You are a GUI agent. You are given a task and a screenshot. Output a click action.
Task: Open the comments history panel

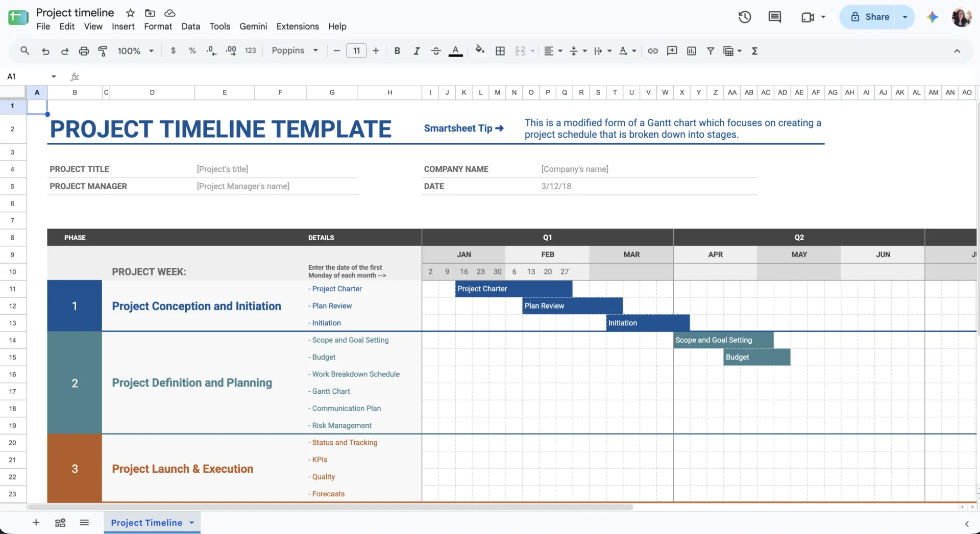[x=775, y=17]
